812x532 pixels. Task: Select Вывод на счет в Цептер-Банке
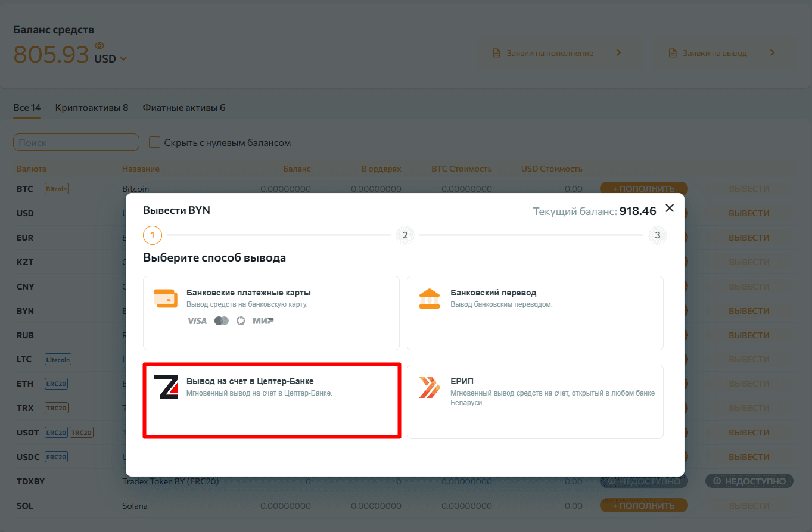[x=271, y=402]
